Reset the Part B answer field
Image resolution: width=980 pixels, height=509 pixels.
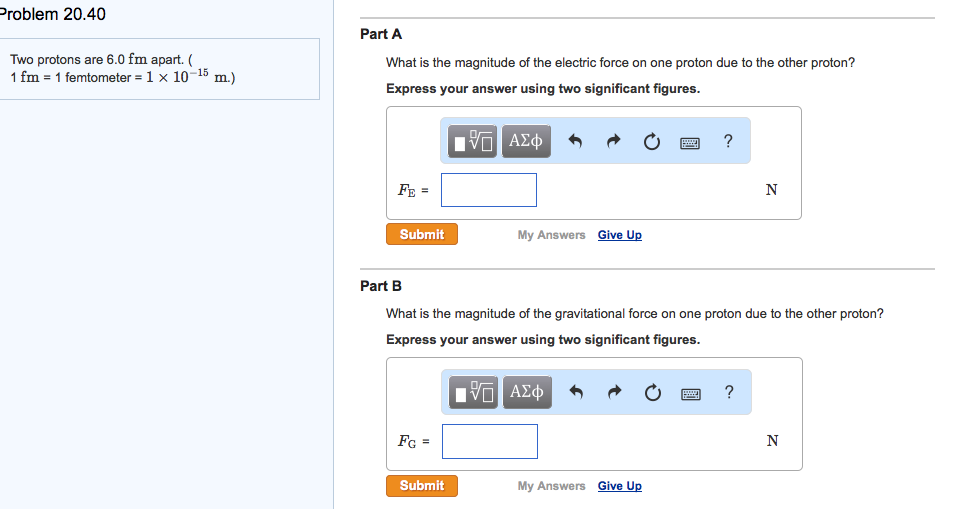pos(651,393)
